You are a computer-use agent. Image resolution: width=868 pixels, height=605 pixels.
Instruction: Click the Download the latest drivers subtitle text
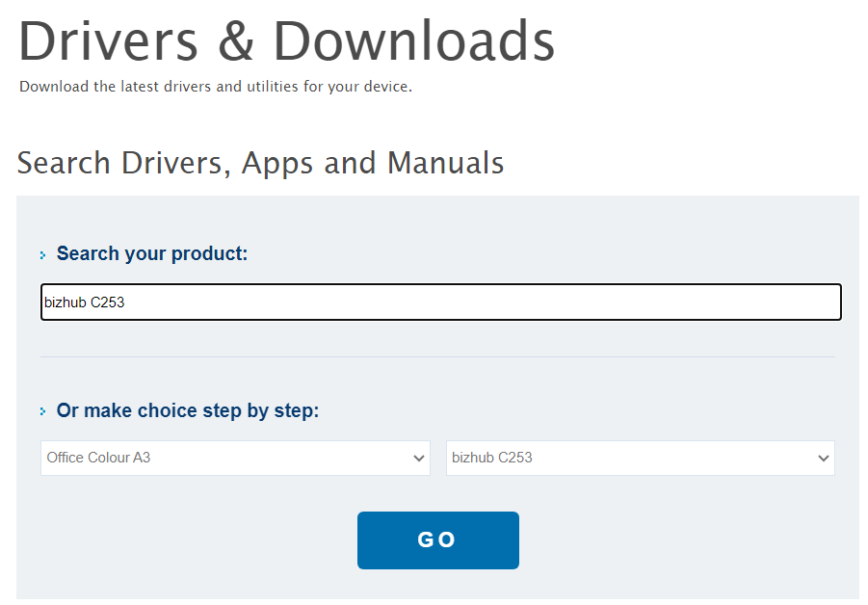[x=214, y=86]
